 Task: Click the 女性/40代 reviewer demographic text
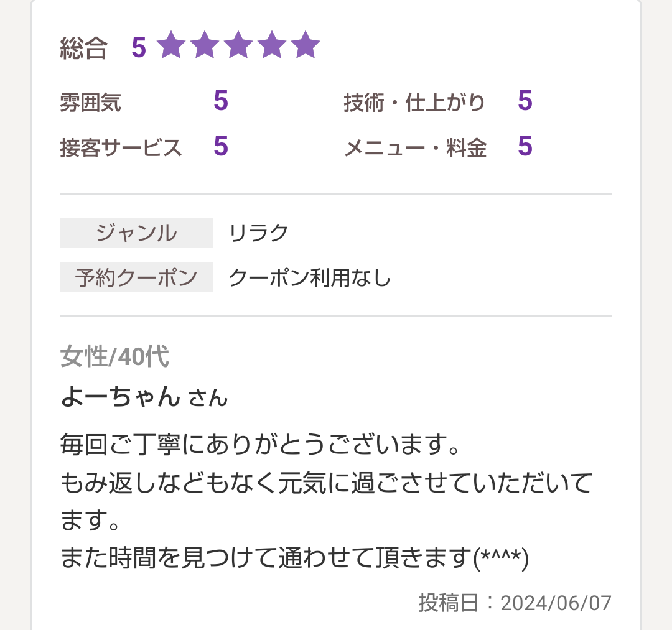114,356
